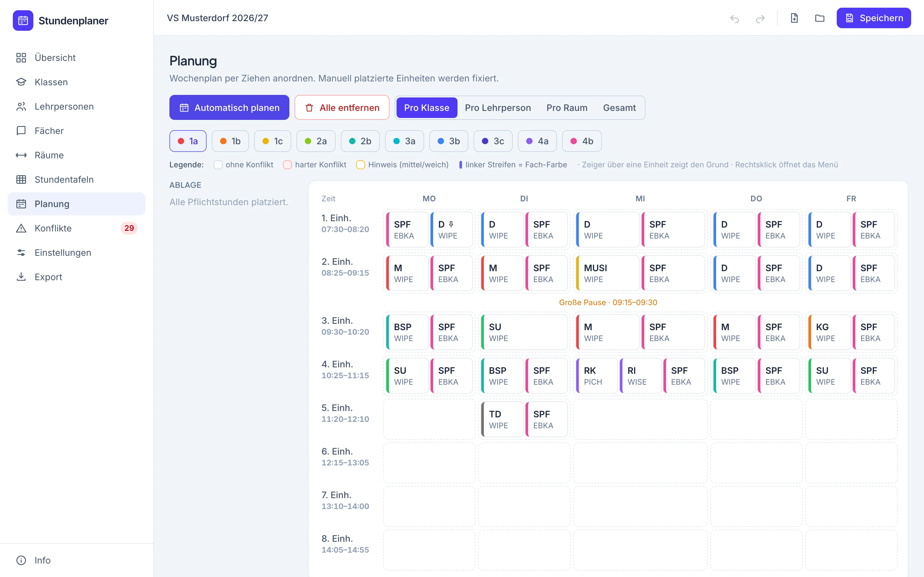Select class 4b chip

click(x=582, y=141)
